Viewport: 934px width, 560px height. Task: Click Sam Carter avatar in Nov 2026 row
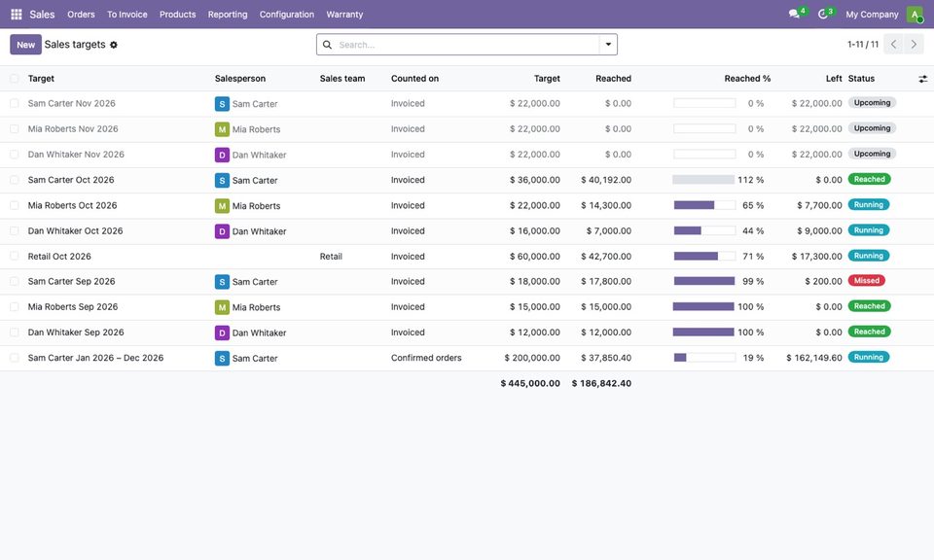pyautogui.click(x=222, y=104)
